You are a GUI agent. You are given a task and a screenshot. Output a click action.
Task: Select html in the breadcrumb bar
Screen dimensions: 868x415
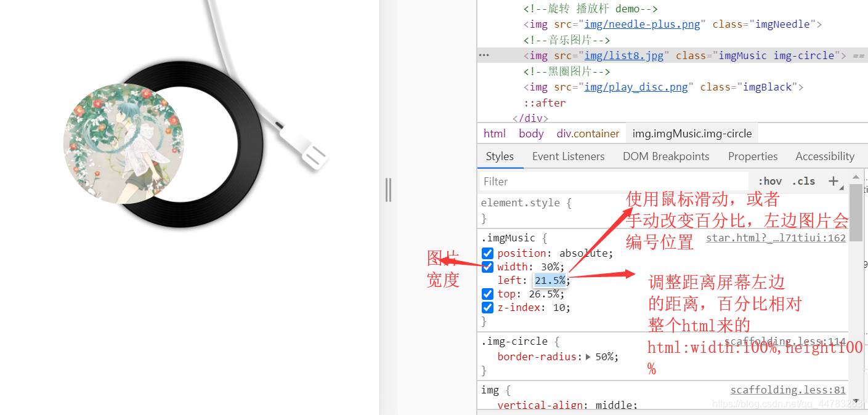coord(495,134)
